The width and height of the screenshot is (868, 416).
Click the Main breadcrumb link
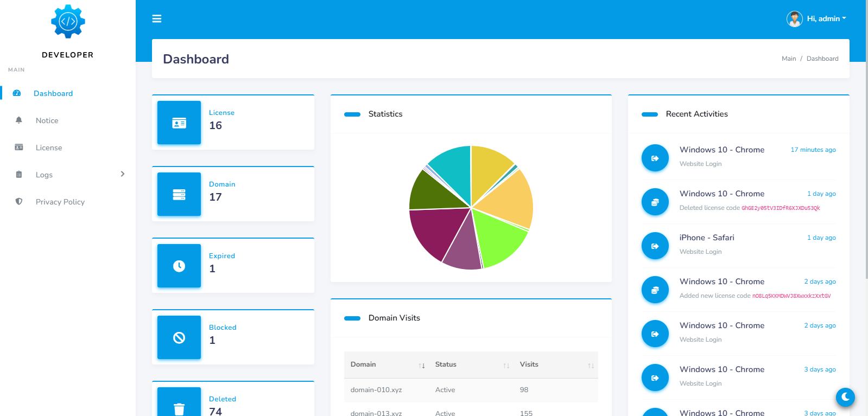pos(789,59)
